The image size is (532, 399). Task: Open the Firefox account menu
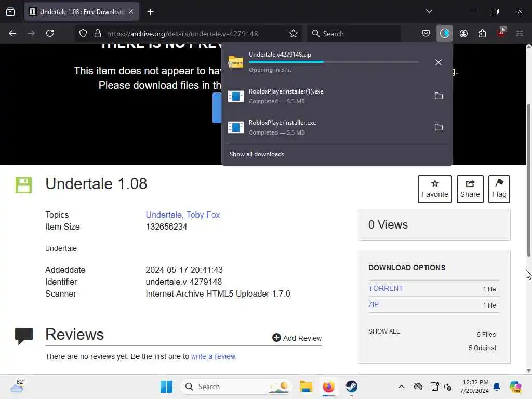pos(463,33)
